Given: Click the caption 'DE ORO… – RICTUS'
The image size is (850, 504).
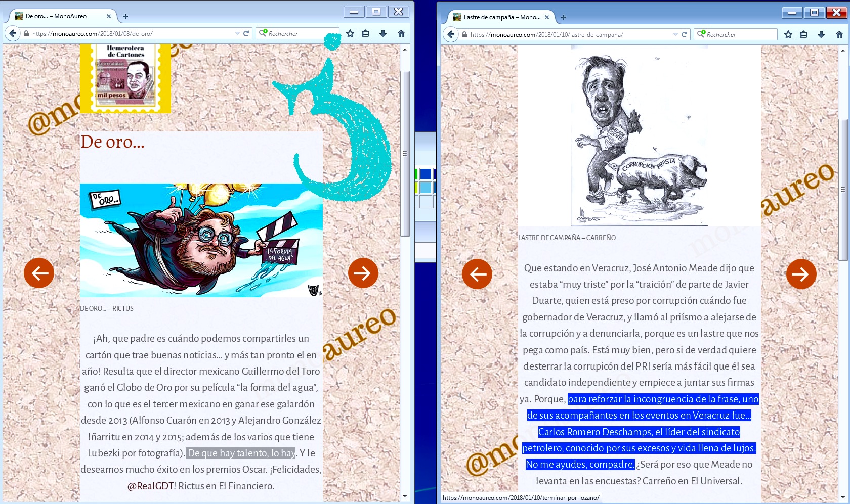Looking at the screenshot, I should point(107,308).
